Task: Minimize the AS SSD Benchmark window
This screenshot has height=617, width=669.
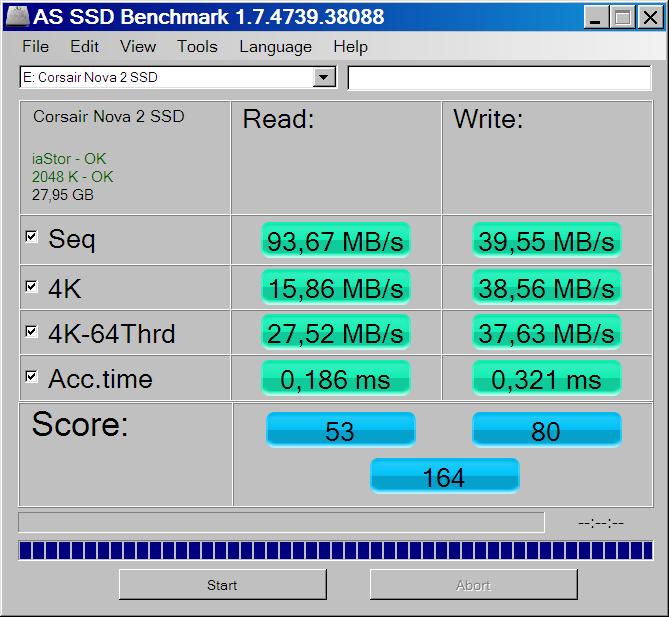Action: pos(596,17)
